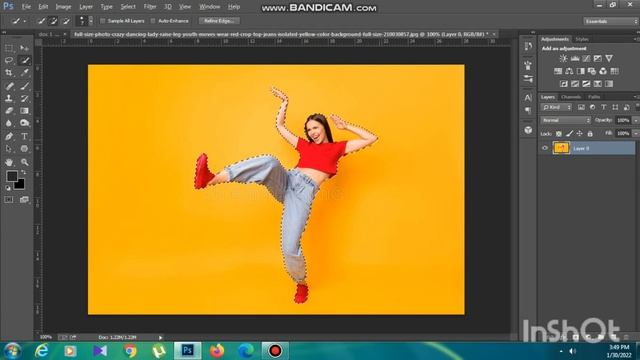The image size is (640, 360).
Task: Toggle lock transparent pixels
Action: click(x=559, y=133)
